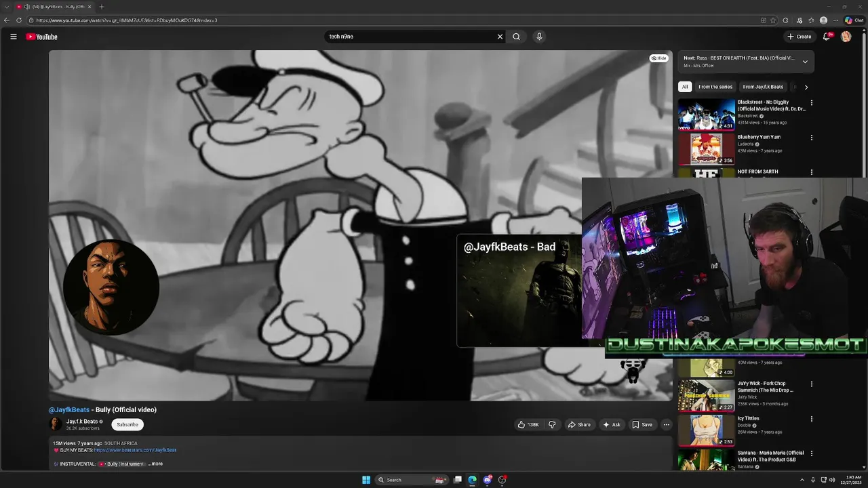Open the Blackstreet No Diggity thumbnail

[x=707, y=115]
